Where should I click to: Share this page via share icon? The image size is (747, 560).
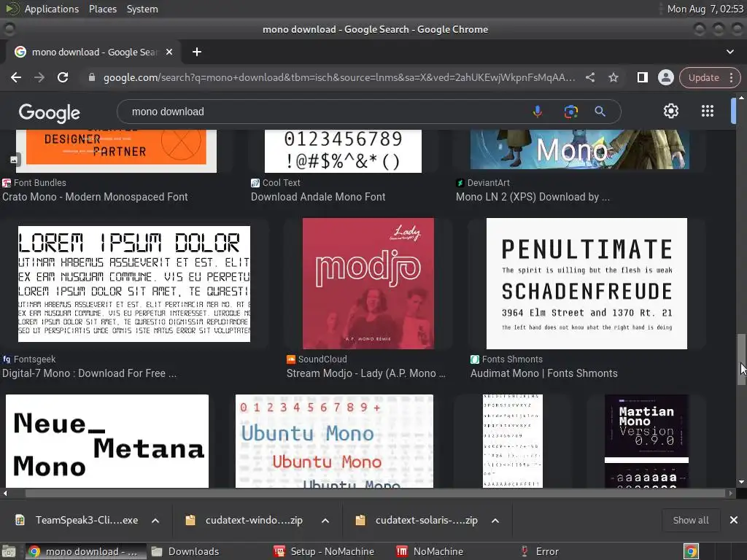pos(589,77)
